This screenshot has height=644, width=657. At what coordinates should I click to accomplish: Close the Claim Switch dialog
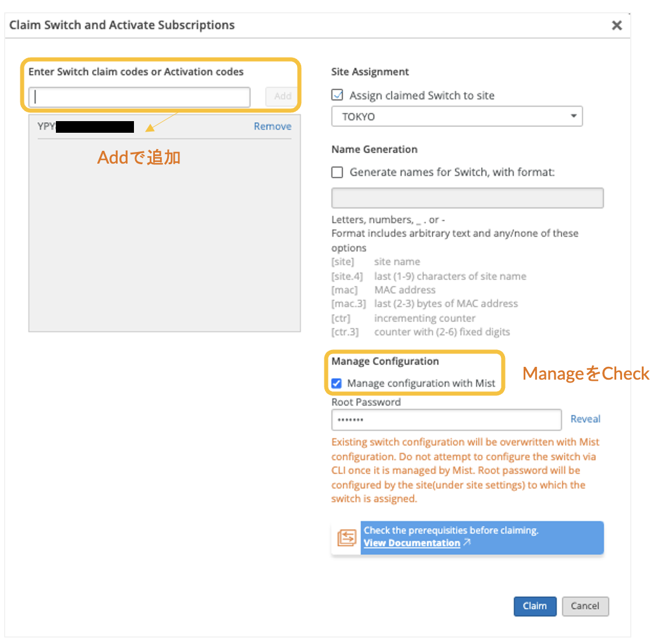tap(617, 26)
